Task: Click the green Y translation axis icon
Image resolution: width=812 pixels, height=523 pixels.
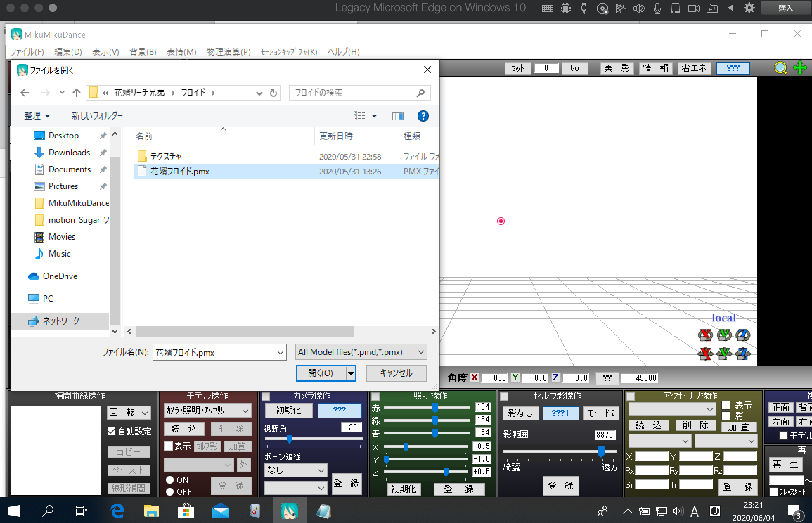Action: click(724, 353)
